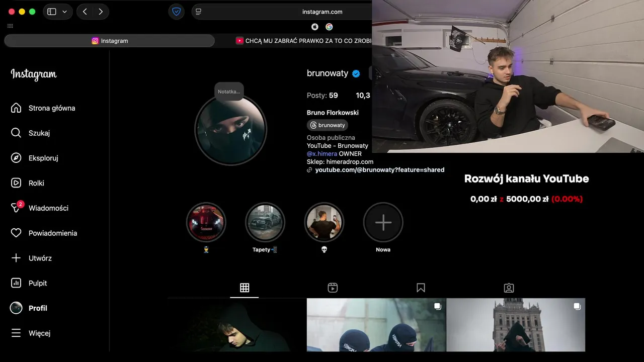
Task: Open the hooded man post thumbnail
Action: click(237, 325)
